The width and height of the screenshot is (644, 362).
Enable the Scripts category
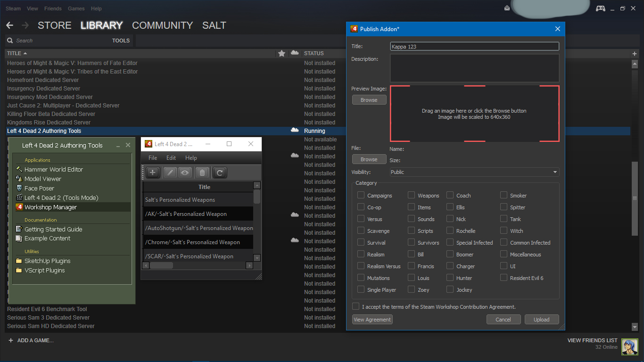click(411, 230)
